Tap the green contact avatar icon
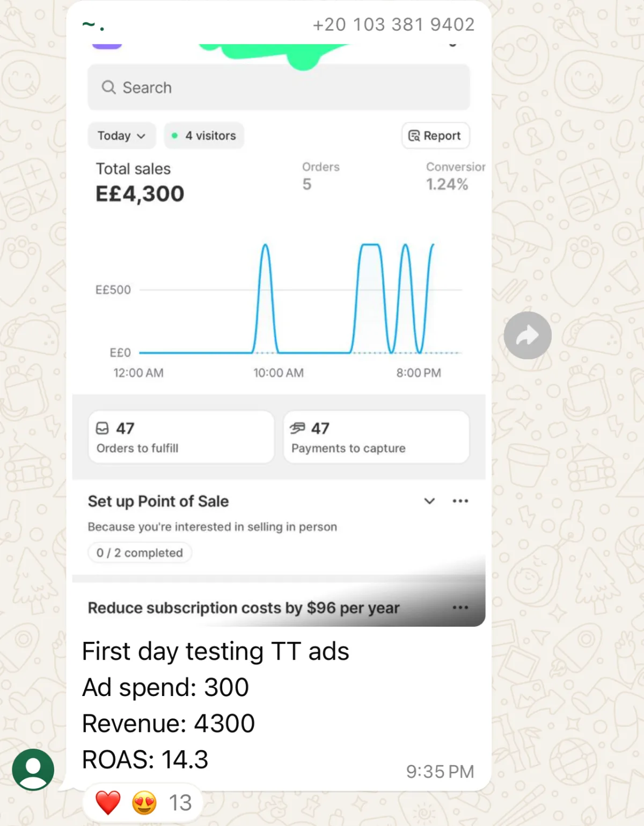This screenshot has height=826, width=644. point(33,769)
